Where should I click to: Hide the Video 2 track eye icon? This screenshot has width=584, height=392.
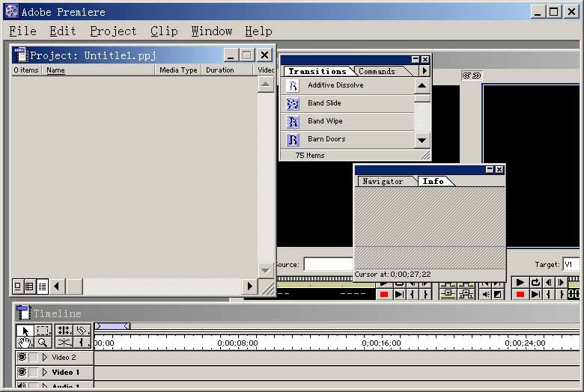click(22, 358)
